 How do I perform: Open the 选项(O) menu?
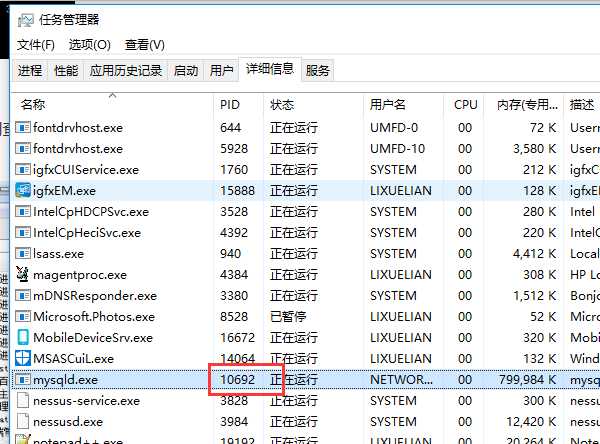[x=90, y=45]
